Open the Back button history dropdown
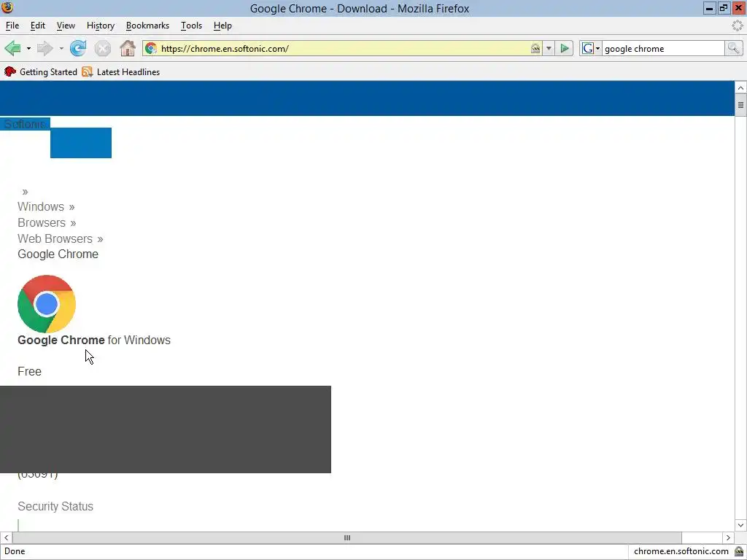747x560 pixels. 28,48
